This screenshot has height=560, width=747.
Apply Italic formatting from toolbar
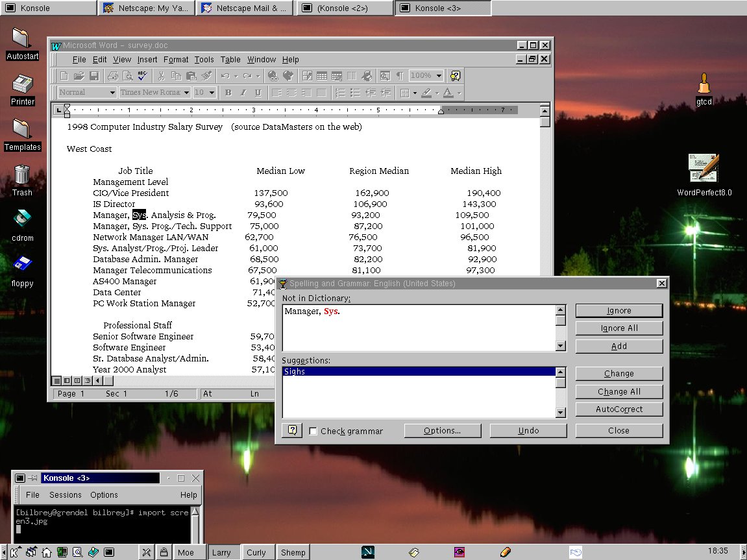pos(243,93)
